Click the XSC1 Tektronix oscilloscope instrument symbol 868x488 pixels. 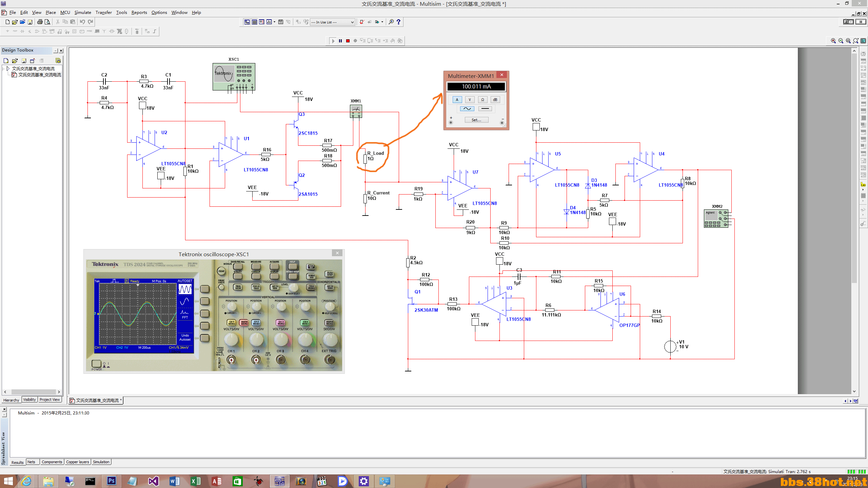coord(234,77)
